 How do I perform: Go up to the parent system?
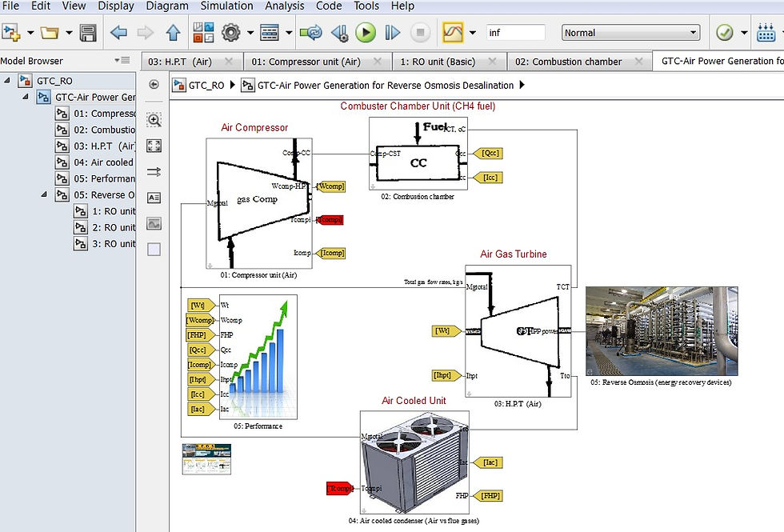[x=173, y=33]
